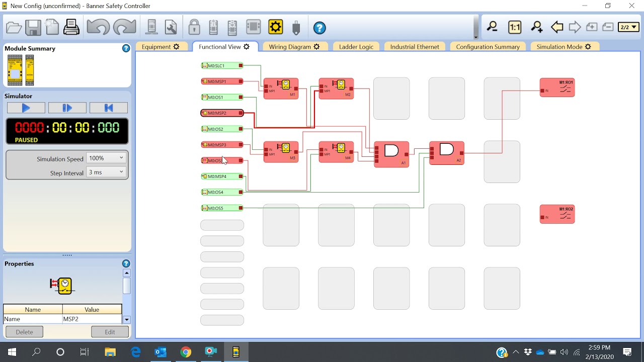
Task: Open Module Summary help icon
Action: tap(126, 48)
